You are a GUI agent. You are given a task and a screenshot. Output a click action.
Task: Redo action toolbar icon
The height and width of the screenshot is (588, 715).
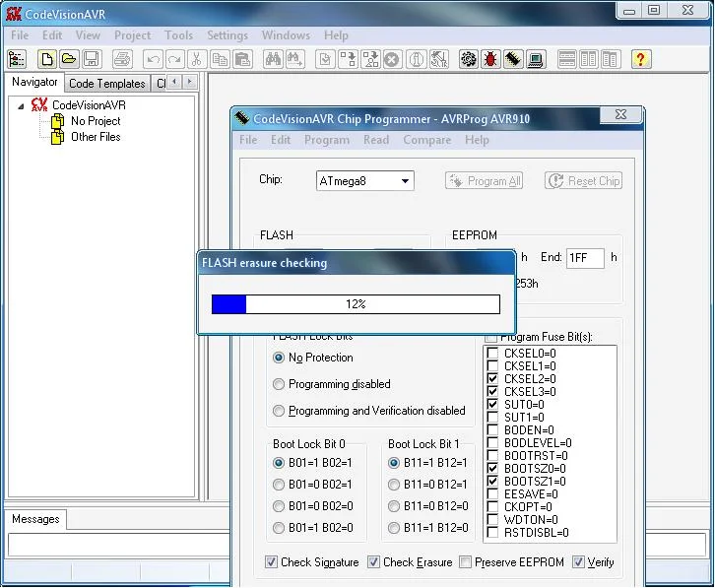click(174, 59)
